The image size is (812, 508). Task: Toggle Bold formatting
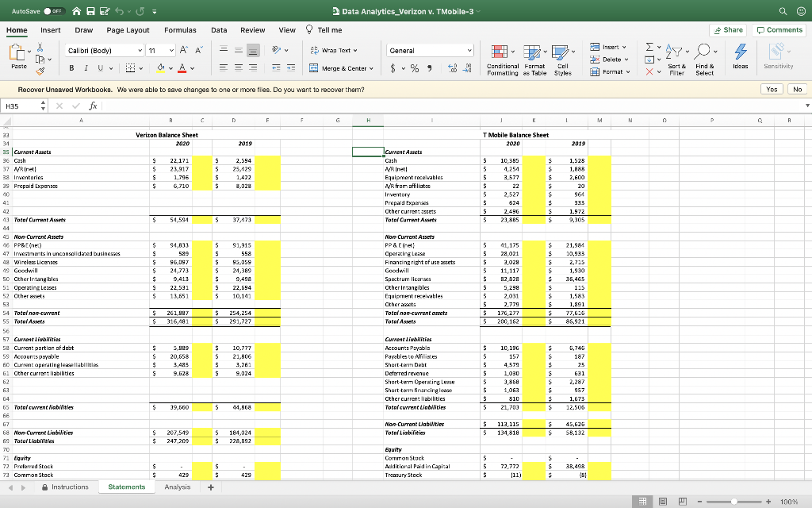pos(71,68)
